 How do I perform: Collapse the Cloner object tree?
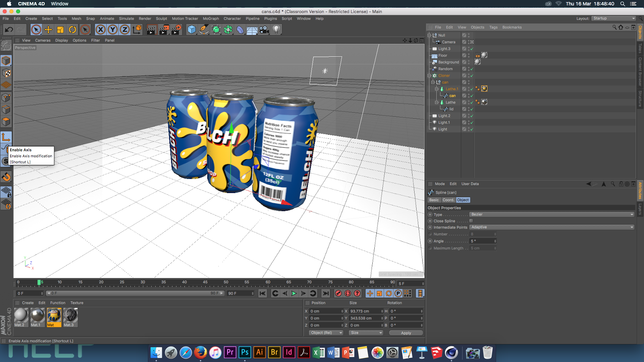tap(429, 76)
